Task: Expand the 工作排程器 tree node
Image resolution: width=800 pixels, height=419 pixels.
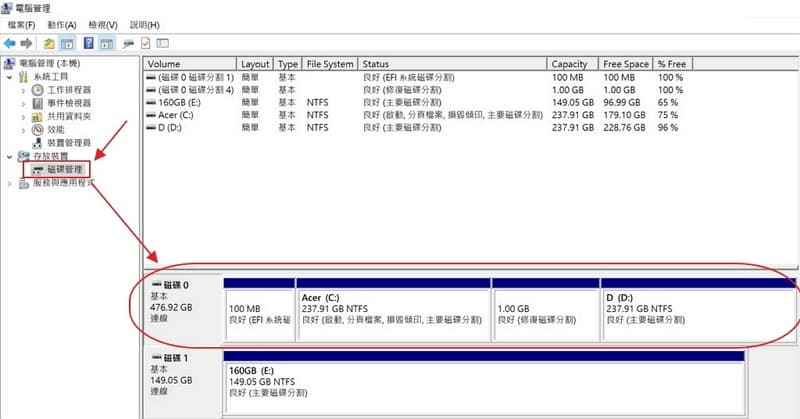Action: click(23, 90)
